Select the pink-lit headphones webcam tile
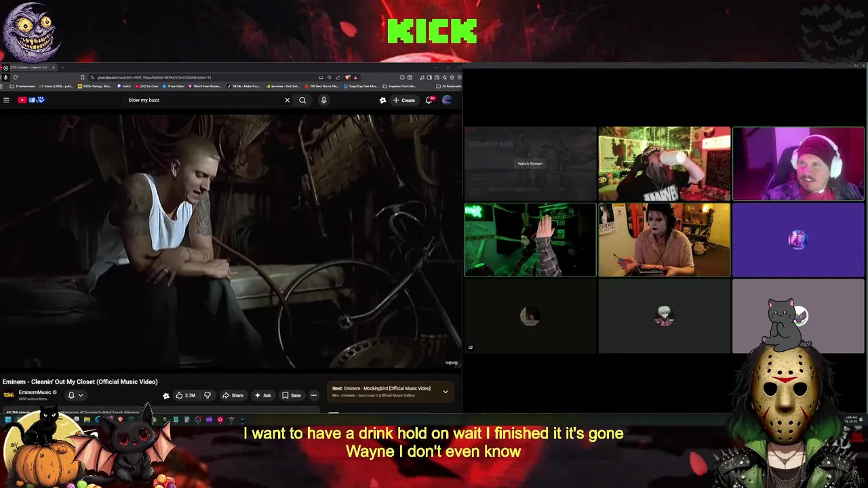The image size is (868, 488). click(x=798, y=163)
